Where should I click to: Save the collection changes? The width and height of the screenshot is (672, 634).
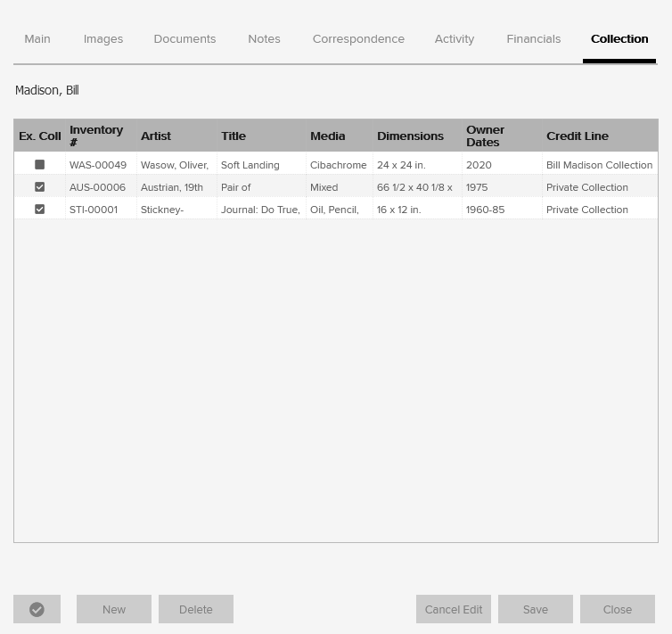click(536, 609)
